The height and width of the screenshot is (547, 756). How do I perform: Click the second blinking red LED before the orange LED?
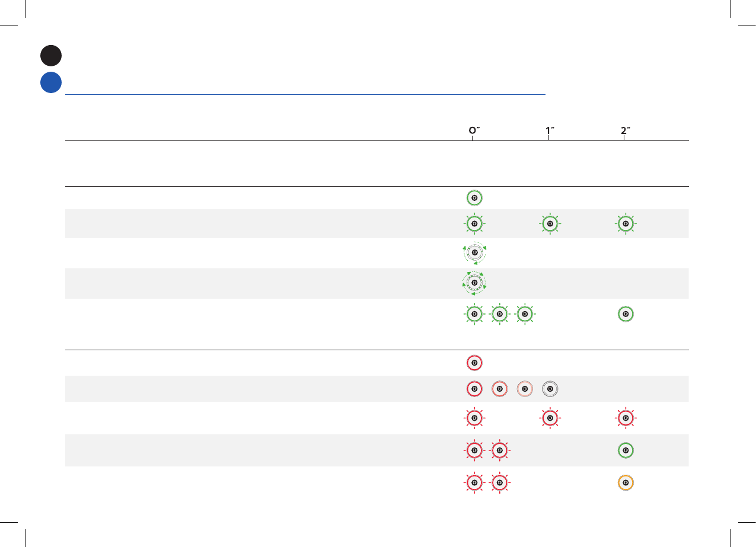pos(500,482)
